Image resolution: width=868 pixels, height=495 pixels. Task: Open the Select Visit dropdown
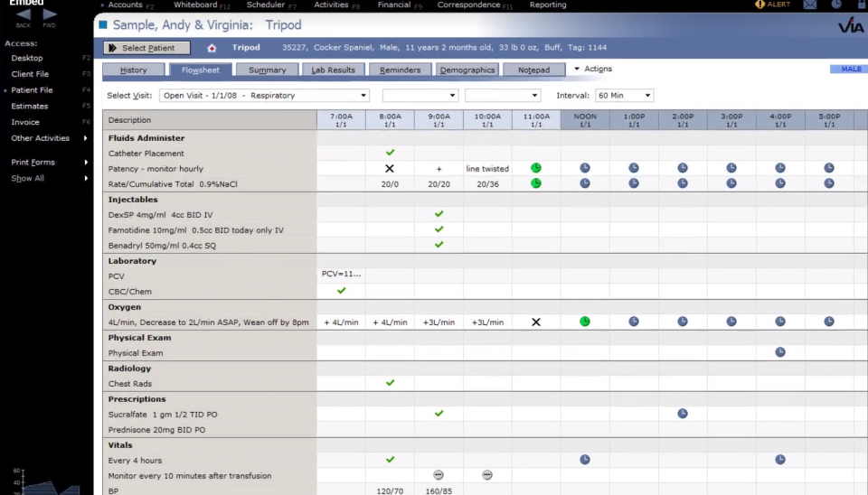point(264,96)
